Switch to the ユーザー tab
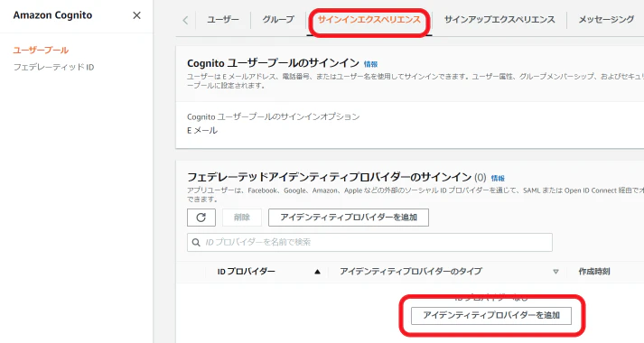Screen dimensions: 644x343 point(223,19)
